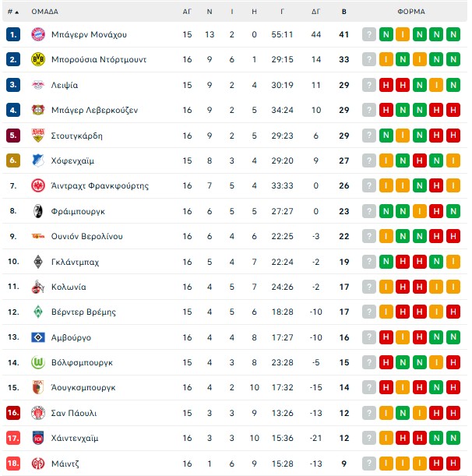The height and width of the screenshot is (476, 472).
Task: Click the Stuttgart club crest
Action: click(37, 136)
